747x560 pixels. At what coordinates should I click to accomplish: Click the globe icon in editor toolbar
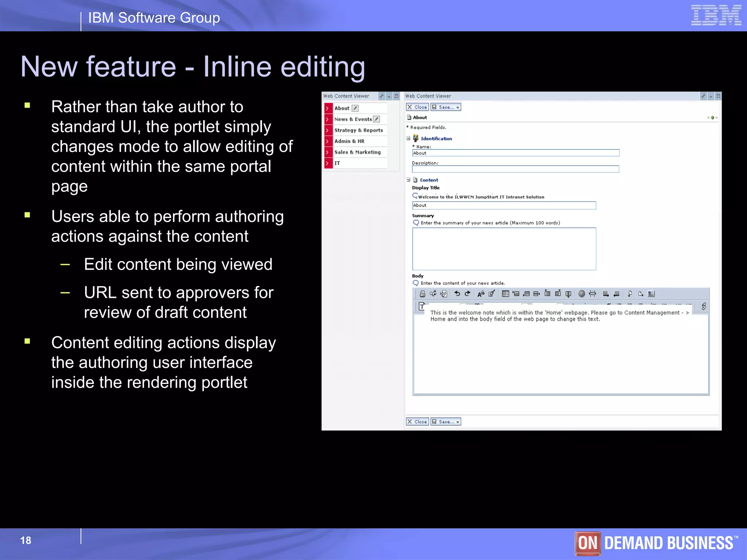tap(582, 293)
